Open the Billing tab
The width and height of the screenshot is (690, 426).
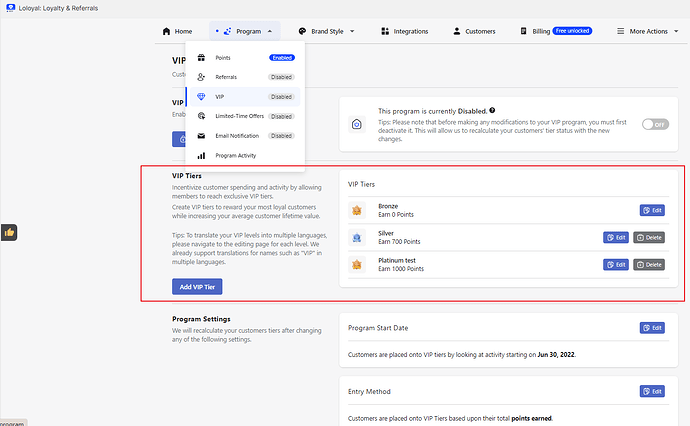click(x=556, y=31)
